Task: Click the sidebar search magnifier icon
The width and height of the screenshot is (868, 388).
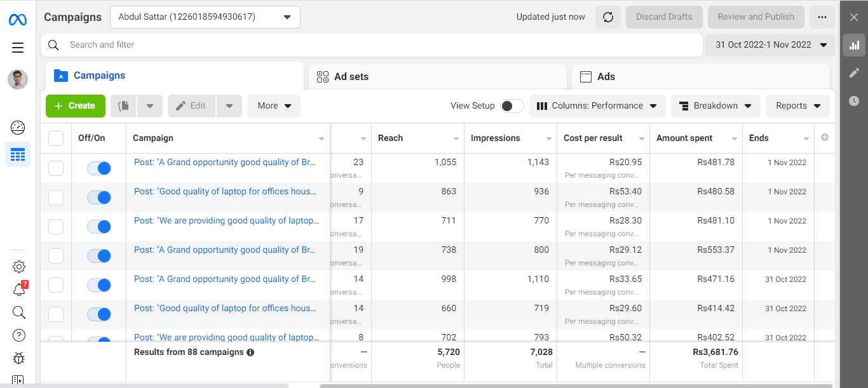Action: pos(18,312)
